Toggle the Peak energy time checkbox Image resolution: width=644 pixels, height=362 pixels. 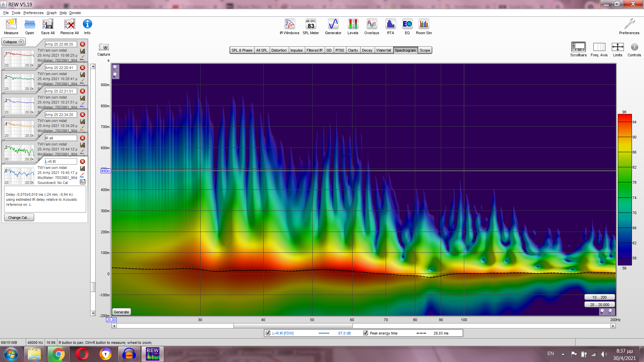(x=366, y=333)
